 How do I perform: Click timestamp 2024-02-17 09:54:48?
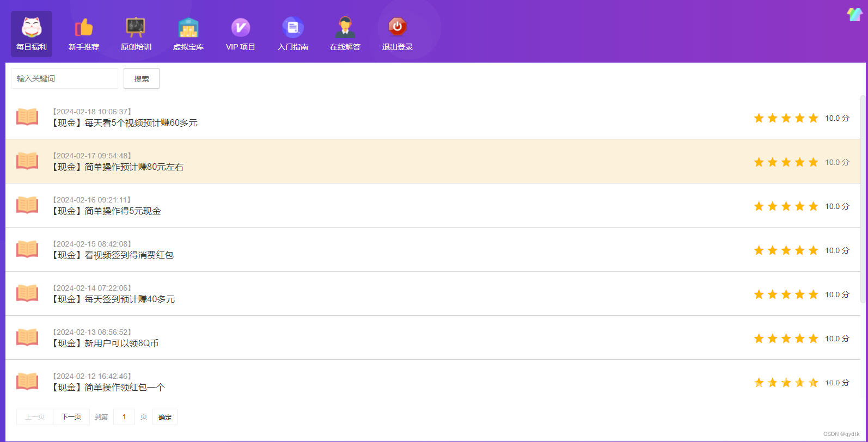point(93,156)
